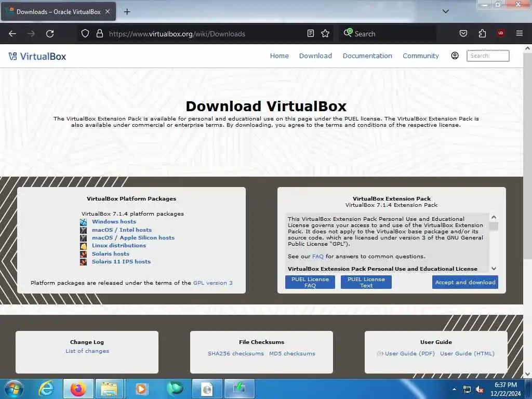Image resolution: width=532 pixels, height=399 pixels.
Task: Open Firefox hamburger application menu
Action: [x=519, y=33]
